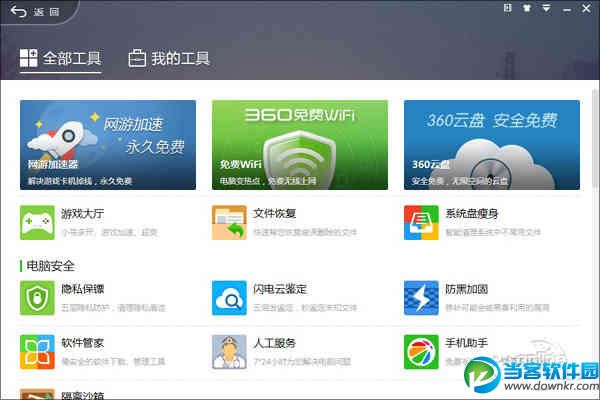
Task: Close the 360 tools window
Action: 586,8
